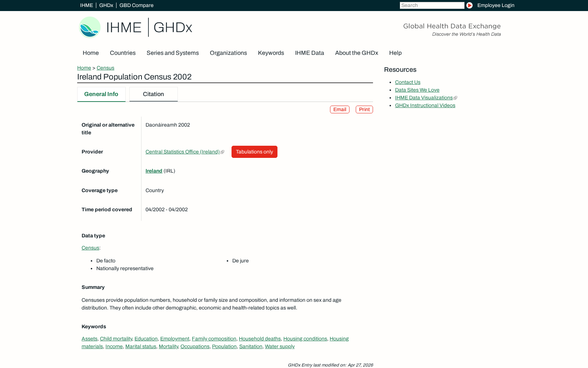Click the Family composition keyword
588x368 pixels.
pos(214,339)
